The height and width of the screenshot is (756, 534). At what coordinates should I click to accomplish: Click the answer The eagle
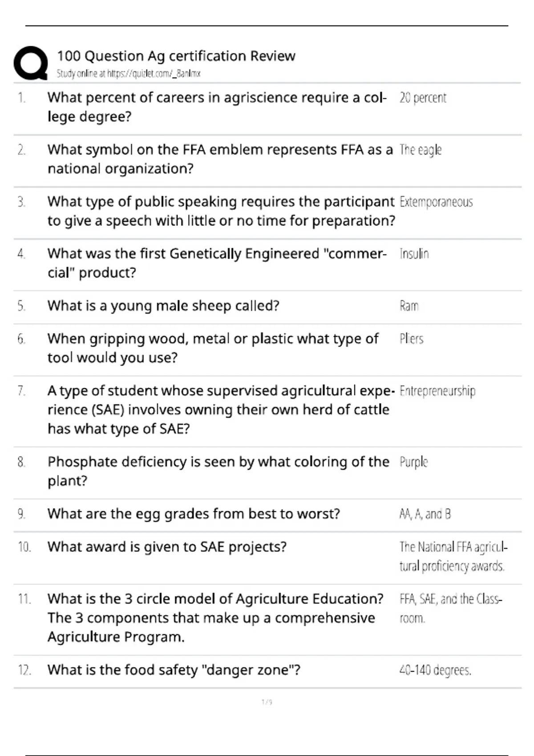pyautogui.click(x=421, y=150)
